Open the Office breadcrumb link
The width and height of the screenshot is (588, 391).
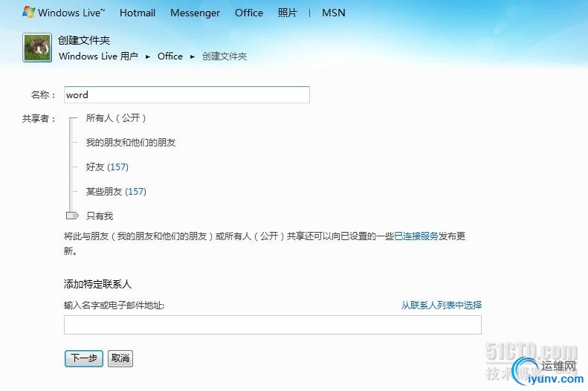170,56
